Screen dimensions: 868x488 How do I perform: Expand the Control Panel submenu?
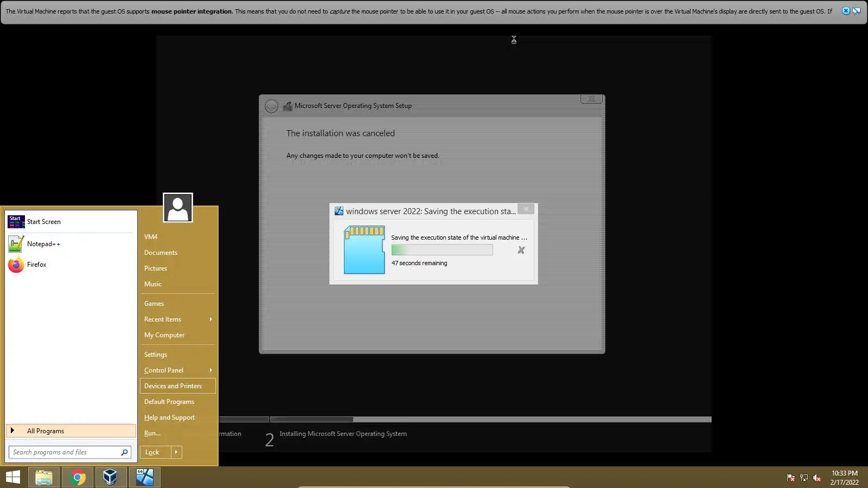coord(178,370)
